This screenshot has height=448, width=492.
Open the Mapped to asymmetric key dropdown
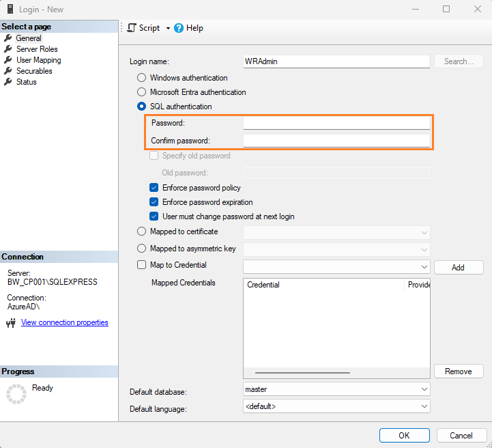[424, 250]
